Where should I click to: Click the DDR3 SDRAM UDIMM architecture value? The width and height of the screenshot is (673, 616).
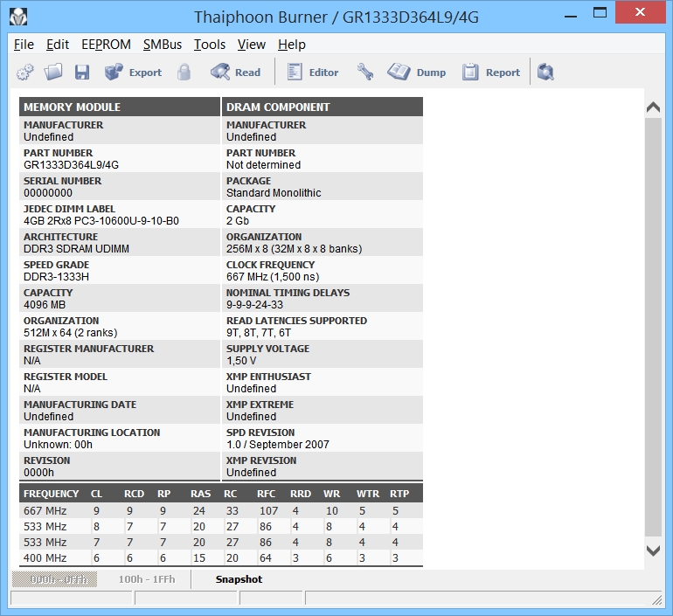click(76, 248)
